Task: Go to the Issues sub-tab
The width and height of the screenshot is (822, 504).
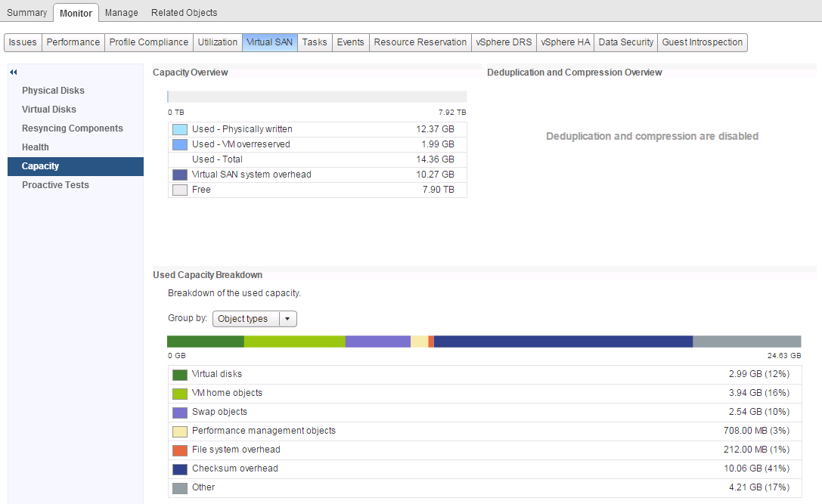Action: point(23,42)
